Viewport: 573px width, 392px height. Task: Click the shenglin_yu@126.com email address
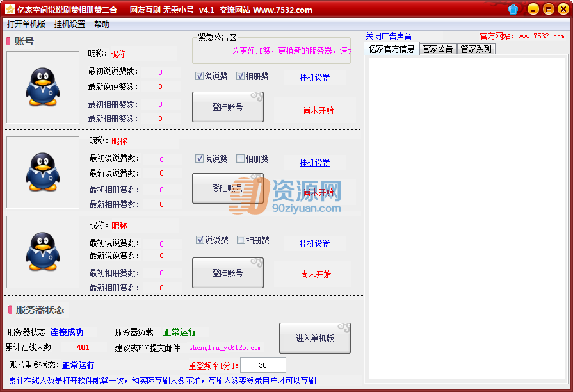[225, 347]
